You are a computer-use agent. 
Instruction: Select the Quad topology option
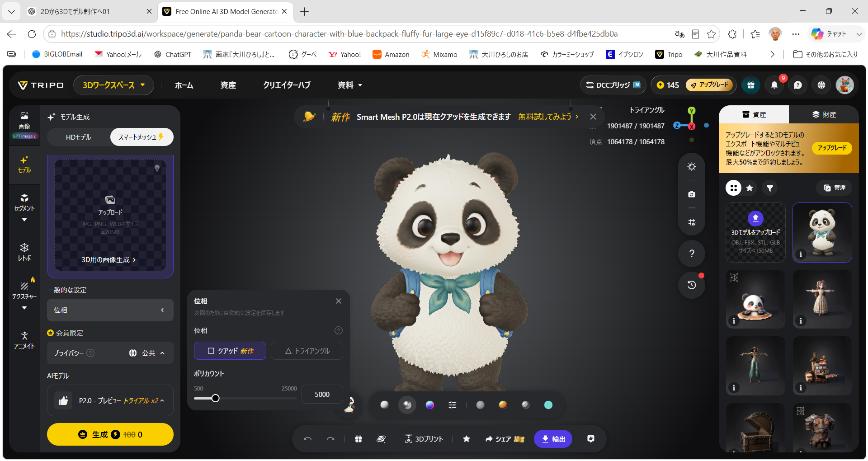230,351
